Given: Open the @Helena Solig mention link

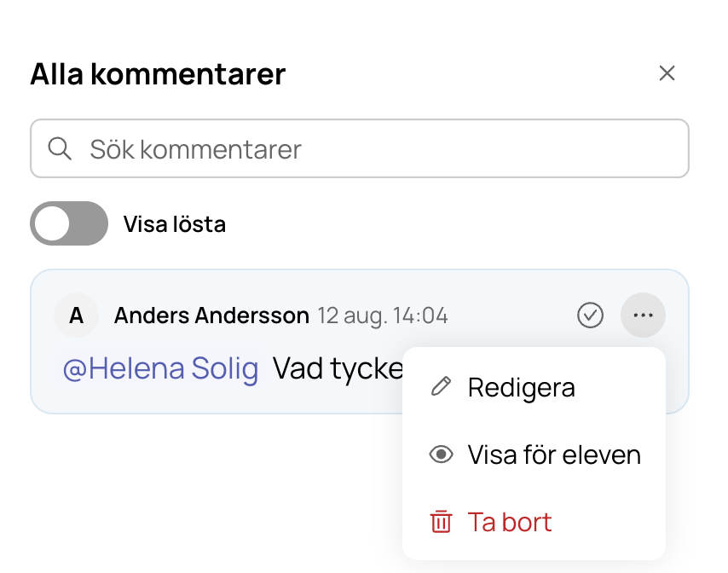Looking at the screenshot, I should [160, 368].
